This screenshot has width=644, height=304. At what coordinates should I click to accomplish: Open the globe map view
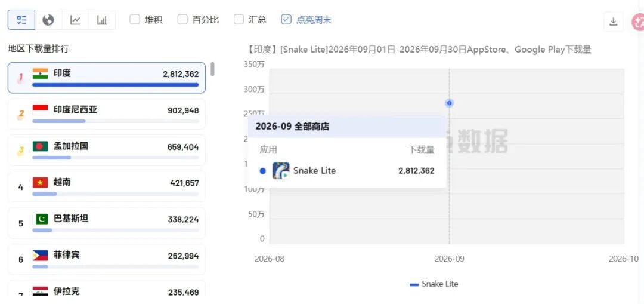point(48,20)
